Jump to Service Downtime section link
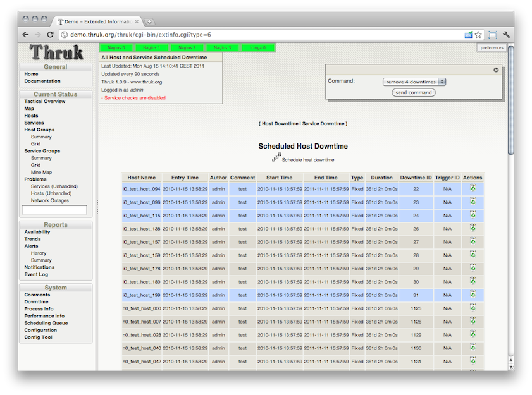 [323, 123]
